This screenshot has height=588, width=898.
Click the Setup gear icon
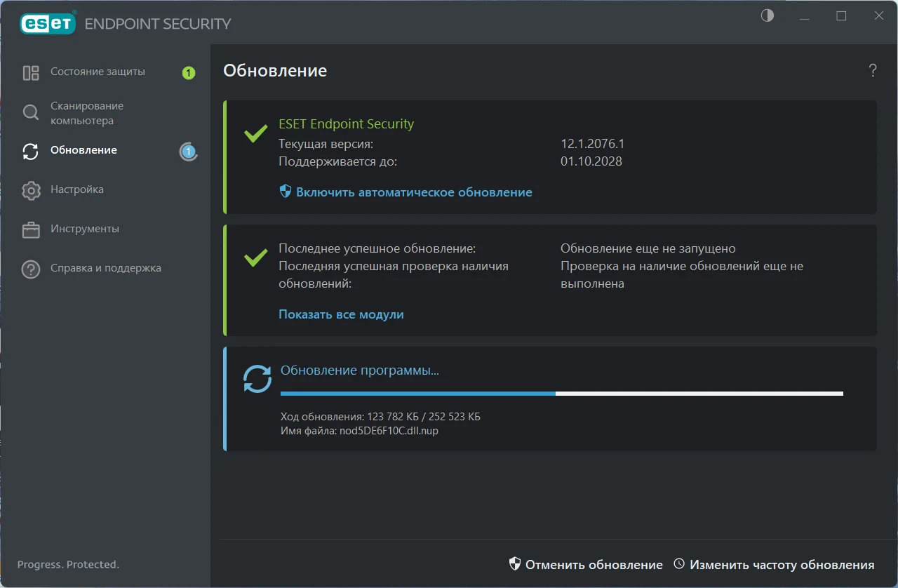pos(31,190)
